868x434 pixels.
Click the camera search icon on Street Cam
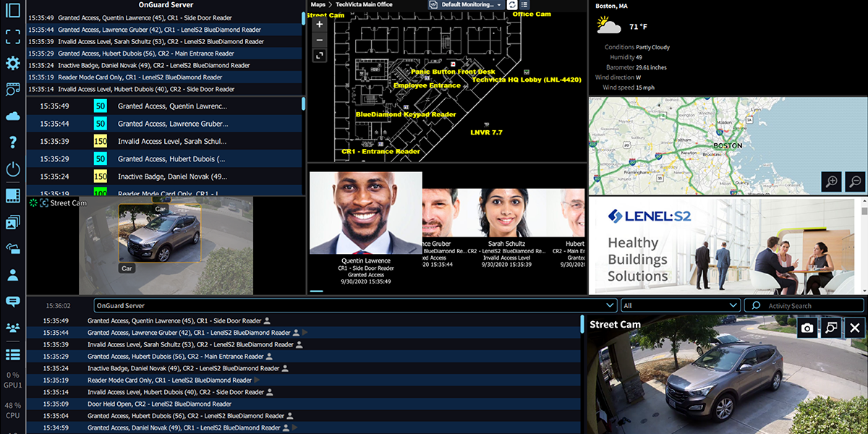pyautogui.click(x=831, y=328)
